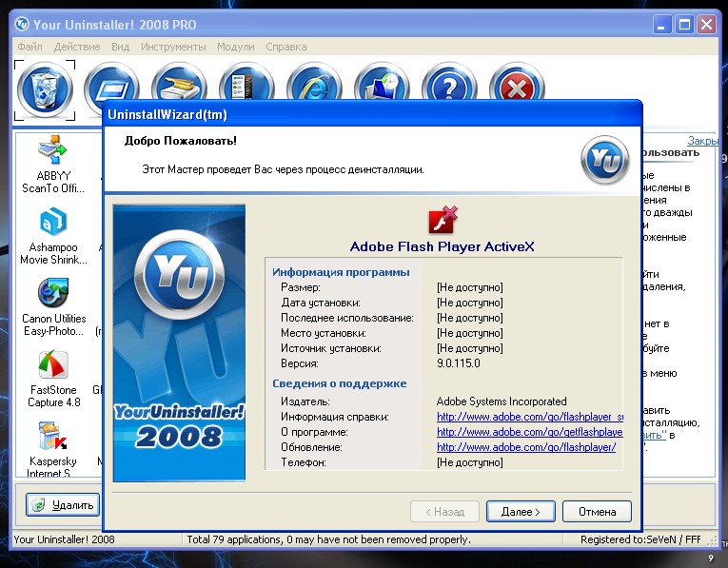Click the Adobe Systems Incorporated publisher text
Viewport: 728px width, 568px height.
point(502,402)
